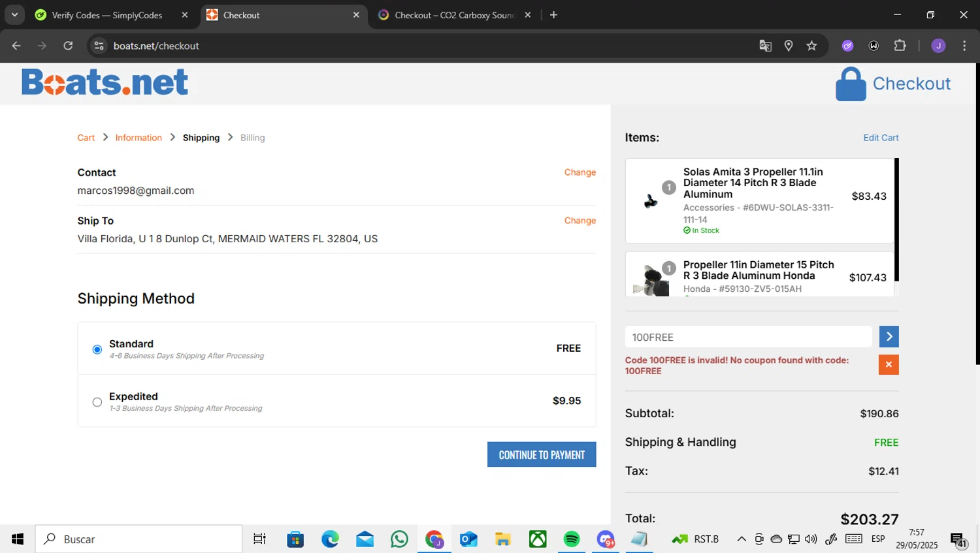
Task: Open the Edit Cart link
Action: (x=881, y=138)
